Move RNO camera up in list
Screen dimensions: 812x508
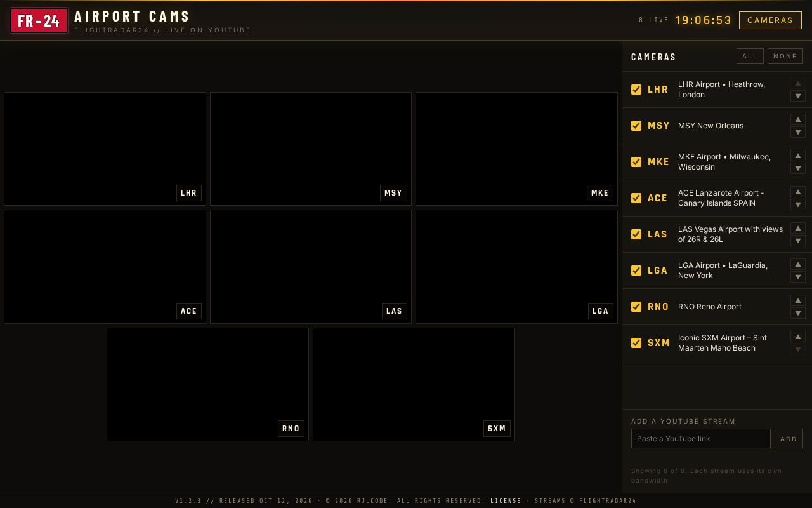click(798, 300)
